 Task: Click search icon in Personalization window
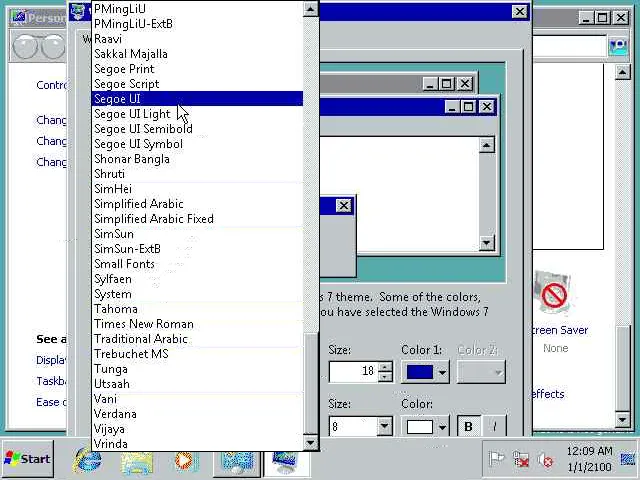point(618,46)
